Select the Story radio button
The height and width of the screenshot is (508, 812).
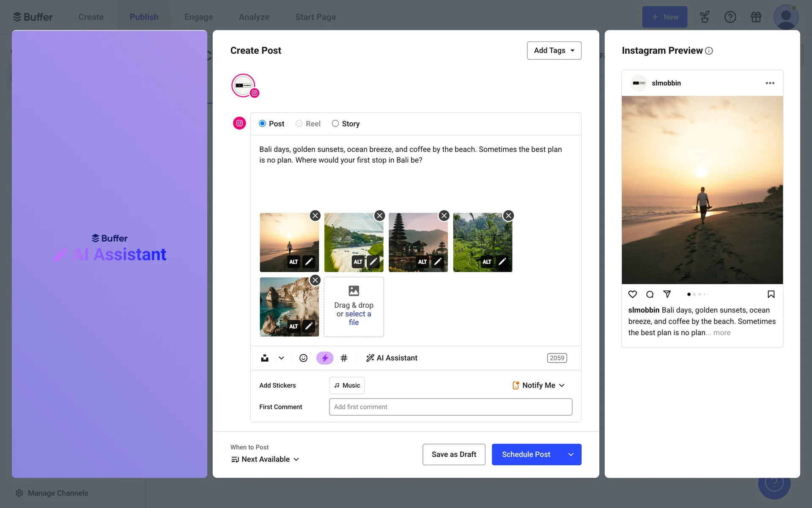335,124
